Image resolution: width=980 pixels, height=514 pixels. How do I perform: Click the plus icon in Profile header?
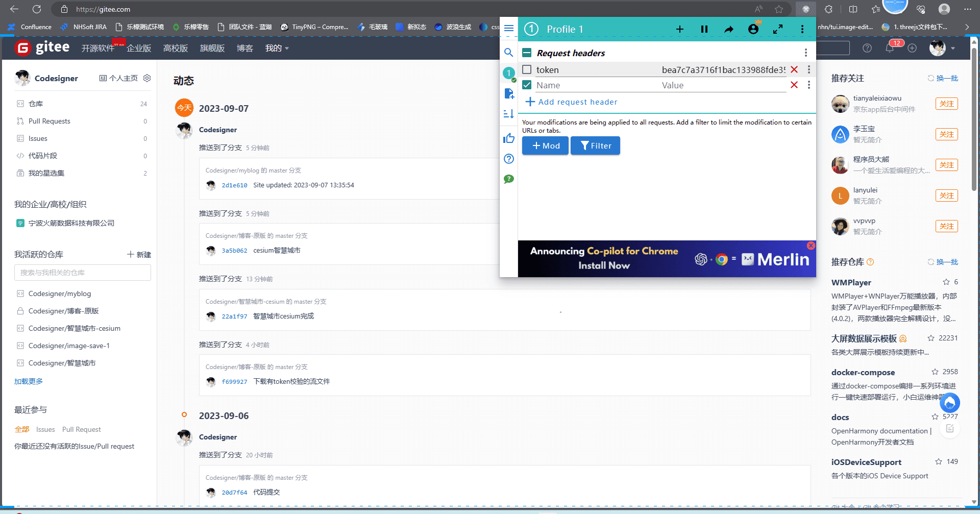(680, 29)
